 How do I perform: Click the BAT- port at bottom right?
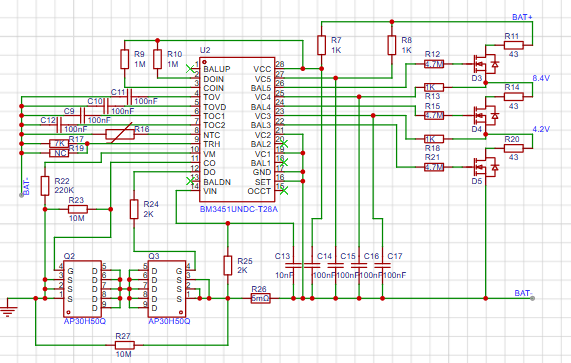[x=532, y=299]
